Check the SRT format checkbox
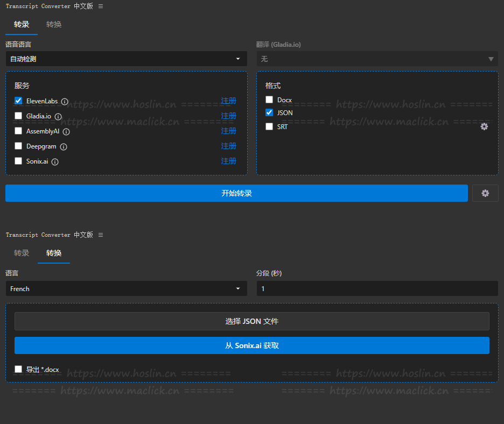The image size is (504, 424). [269, 126]
